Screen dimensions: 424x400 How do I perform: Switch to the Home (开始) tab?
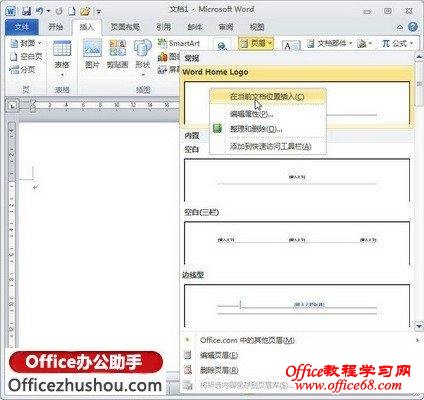pyautogui.click(x=56, y=27)
